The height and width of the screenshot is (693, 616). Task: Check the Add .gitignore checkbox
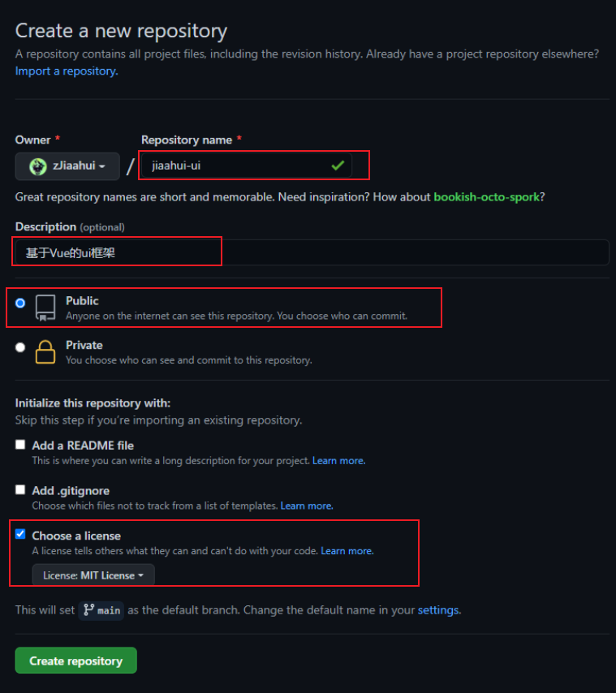(x=20, y=489)
